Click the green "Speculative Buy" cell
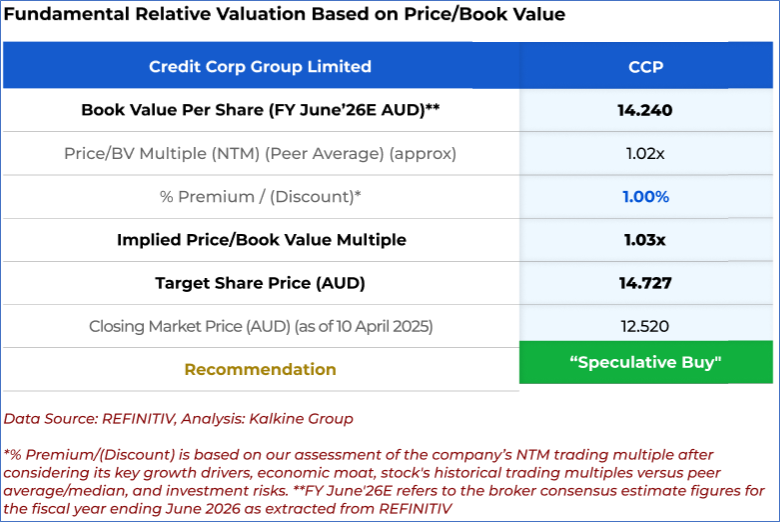This screenshot has width=780, height=522. [x=645, y=362]
